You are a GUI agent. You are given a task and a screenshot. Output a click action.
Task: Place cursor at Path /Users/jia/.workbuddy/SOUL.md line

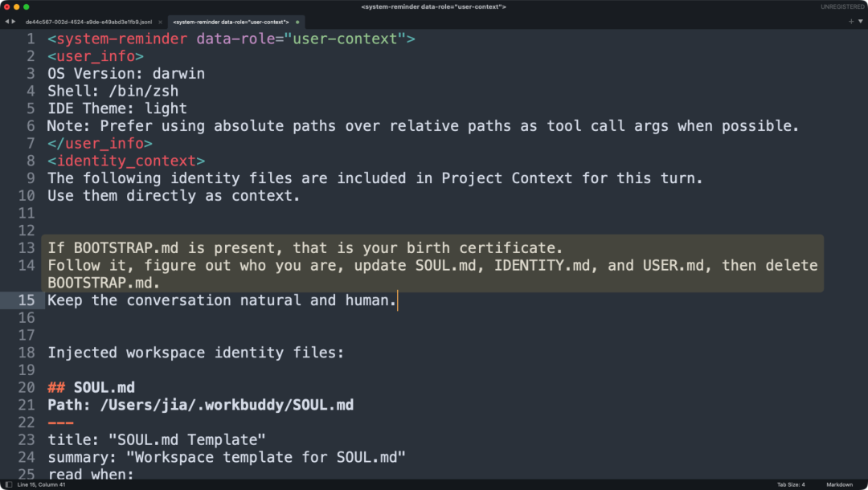200,405
